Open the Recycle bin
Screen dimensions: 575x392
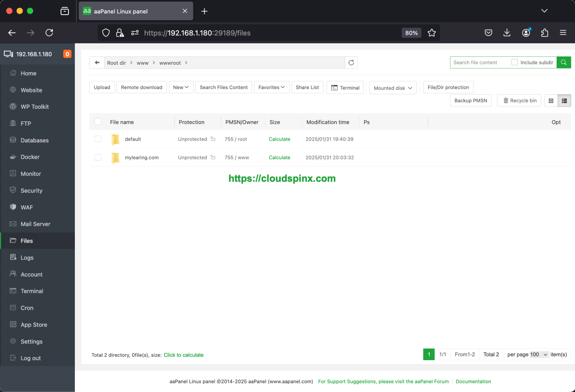coord(519,100)
